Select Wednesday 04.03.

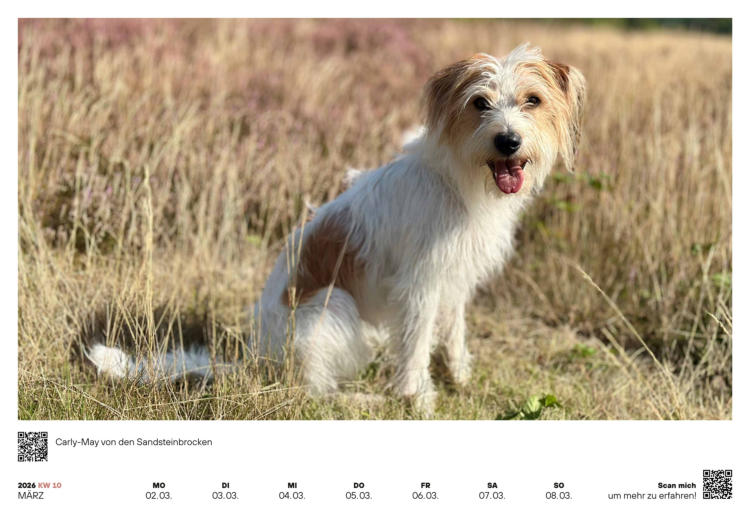pos(292,491)
